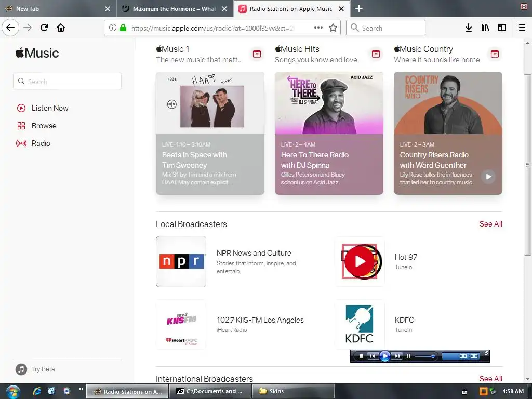The height and width of the screenshot is (399, 532).
Task: Open the NPR station logo
Action: pyautogui.click(x=181, y=262)
